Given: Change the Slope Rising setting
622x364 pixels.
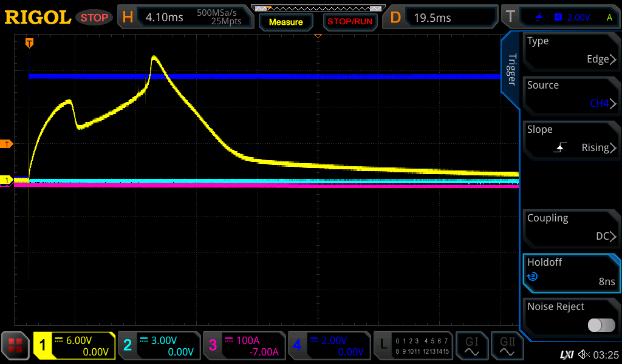Looking at the screenshot, I should click(571, 140).
